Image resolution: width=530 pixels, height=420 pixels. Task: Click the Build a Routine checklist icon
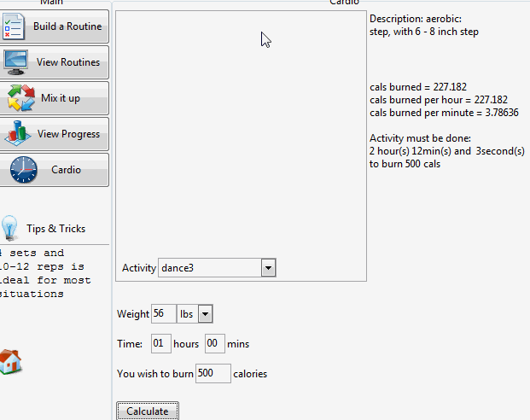(x=14, y=26)
